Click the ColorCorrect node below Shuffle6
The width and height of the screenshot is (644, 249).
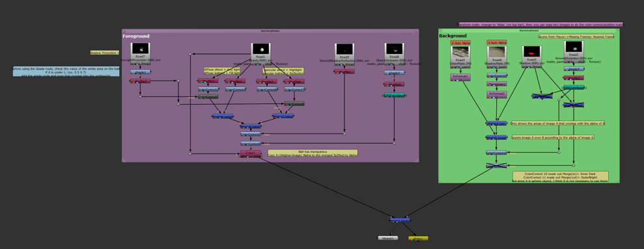coord(294,89)
